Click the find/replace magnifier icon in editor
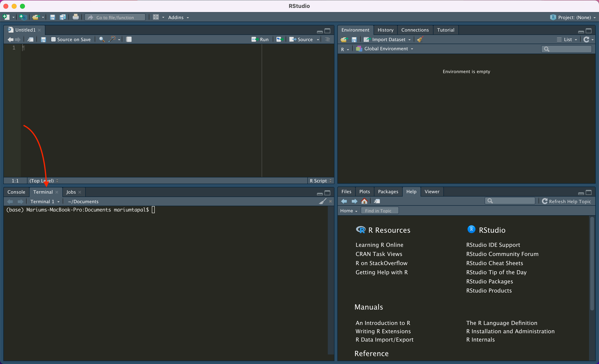The width and height of the screenshot is (599, 364). click(102, 39)
